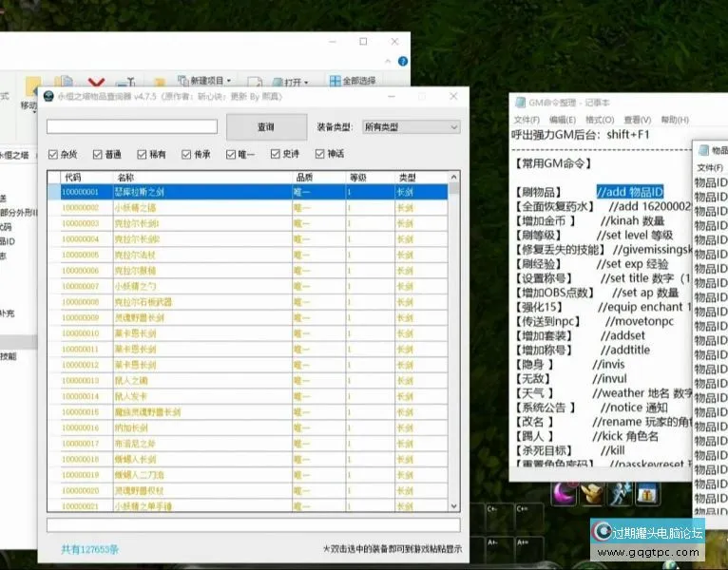This screenshot has height=570, width=728.
Task: Click the running figure game skill icon
Action: (621, 494)
